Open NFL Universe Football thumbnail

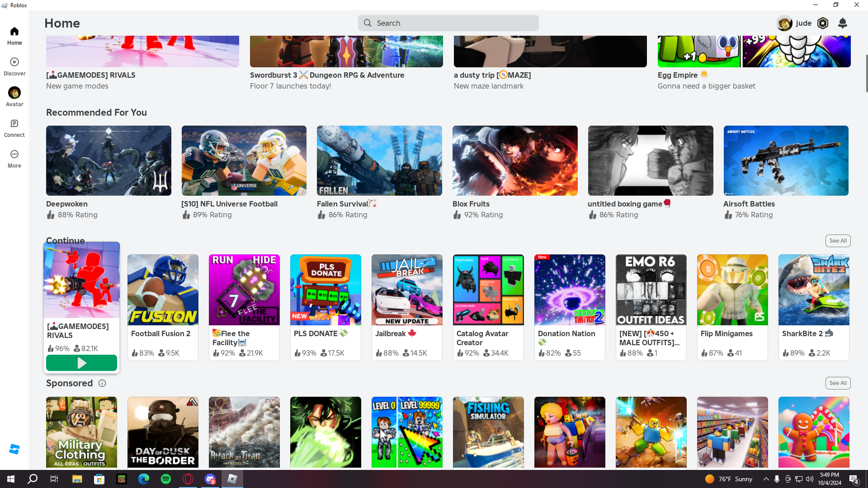(244, 160)
